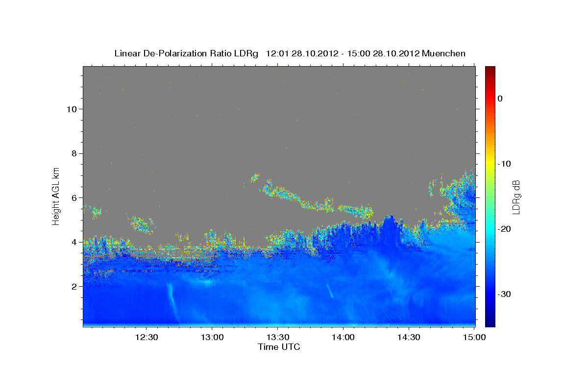Click the '13:00' time axis tick label
The height and width of the screenshot is (392, 588).
[x=212, y=337]
